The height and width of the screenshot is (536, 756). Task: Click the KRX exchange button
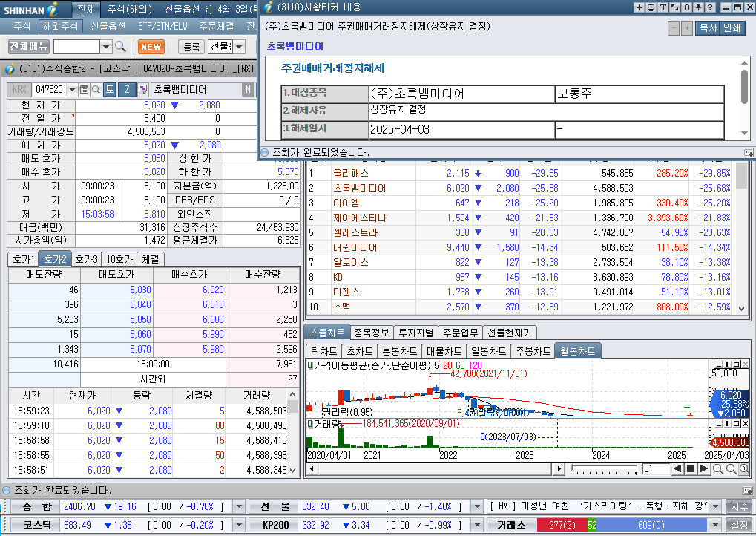(19, 89)
